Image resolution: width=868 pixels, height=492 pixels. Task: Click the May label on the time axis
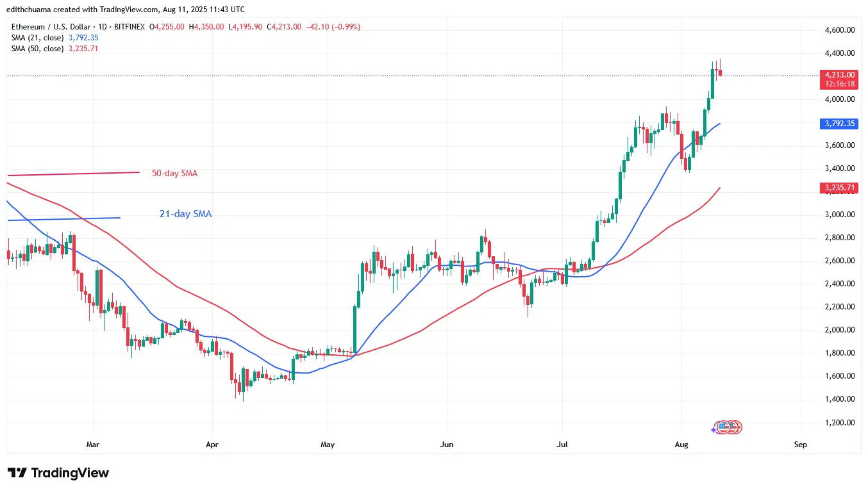click(x=327, y=444)
